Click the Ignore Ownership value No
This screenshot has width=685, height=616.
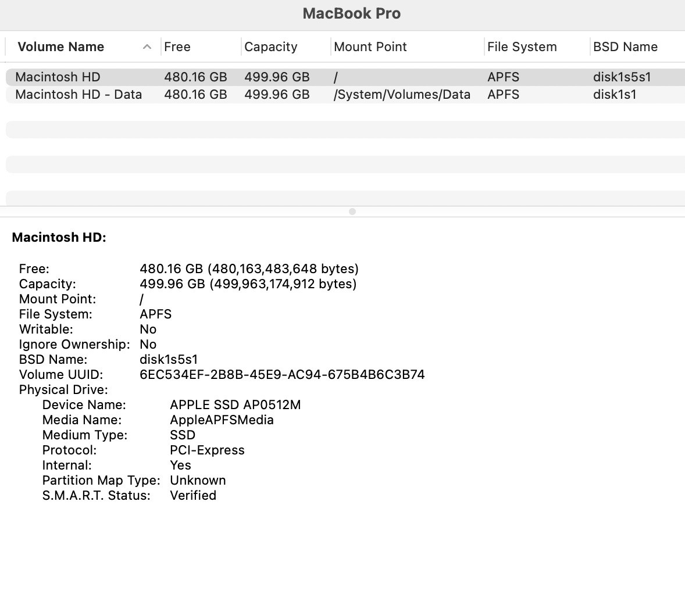click(148, 345)
